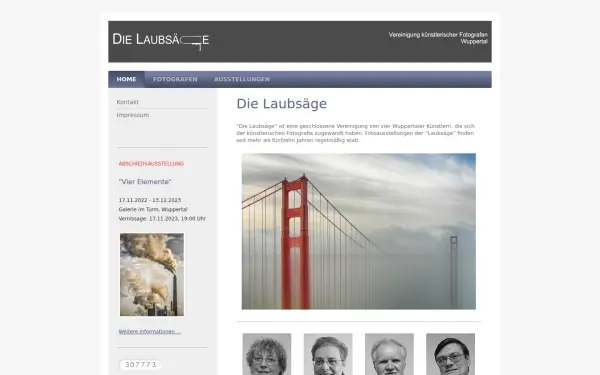
Task: Open the AUSSTELLUNGEN menu tab
Action: [x=242, y=79]
